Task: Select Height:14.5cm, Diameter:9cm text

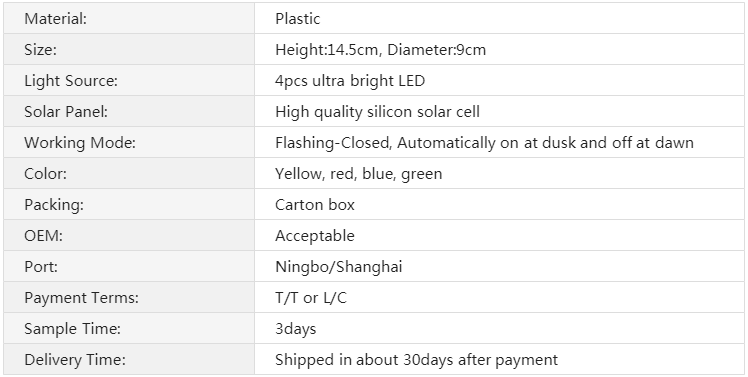Action: coord(380,50)
